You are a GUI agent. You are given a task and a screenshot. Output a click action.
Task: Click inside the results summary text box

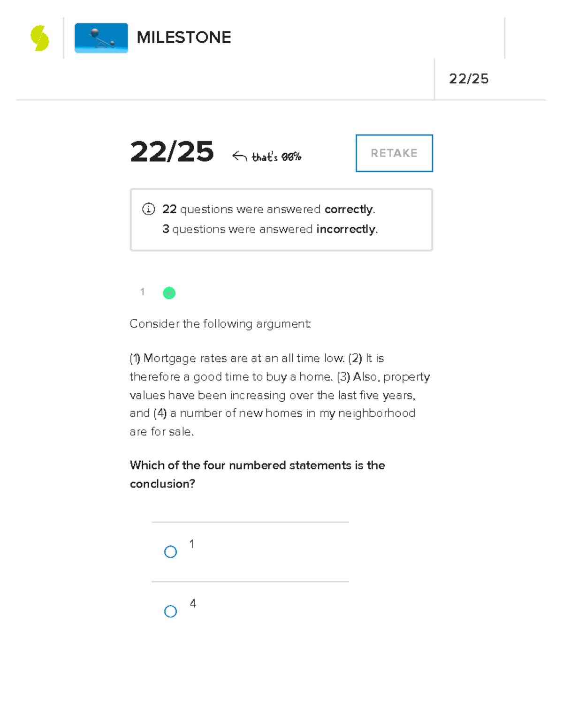[x=281, y=218]
